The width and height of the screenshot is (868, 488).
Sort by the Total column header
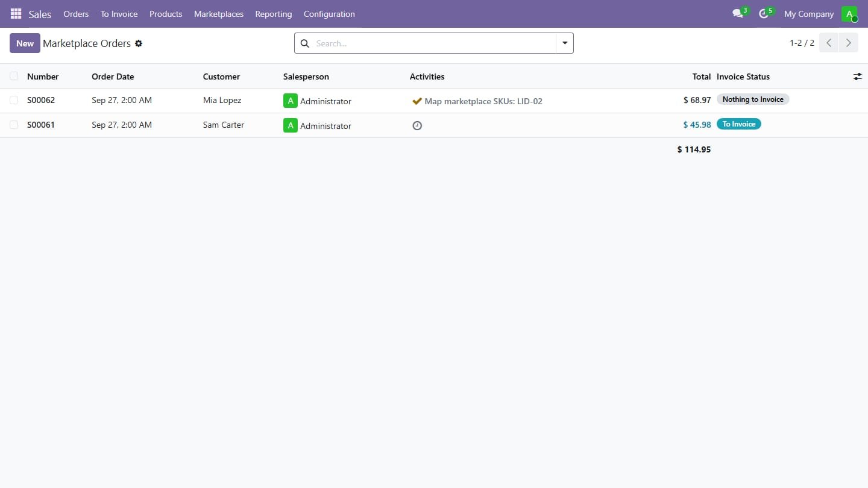pyautogui.click(x=702, y=77)
